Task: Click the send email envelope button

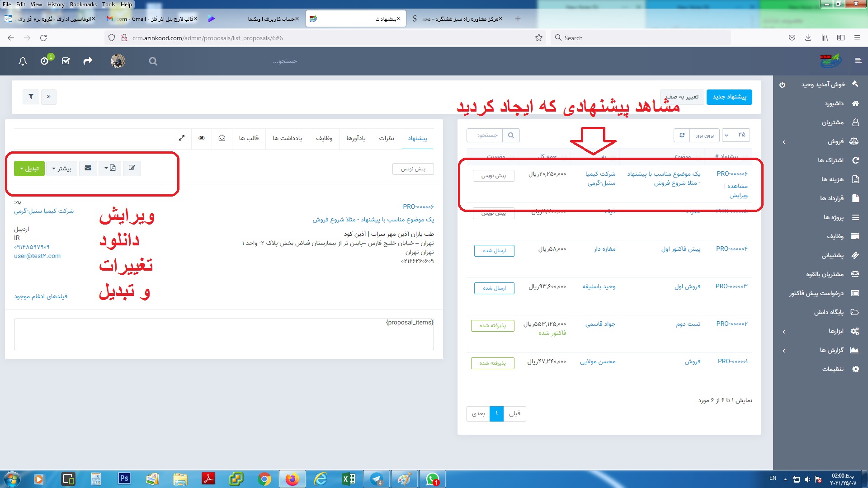Action: (88, 168)
